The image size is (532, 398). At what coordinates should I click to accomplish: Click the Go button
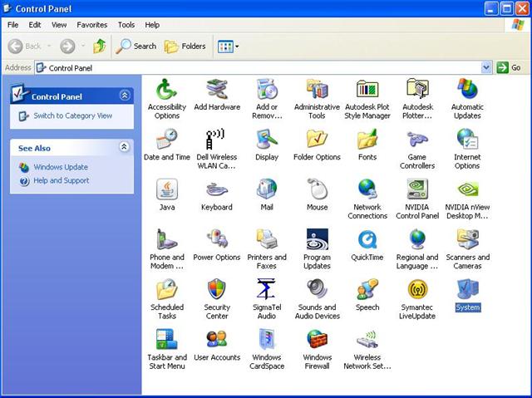tap(509, 67)
